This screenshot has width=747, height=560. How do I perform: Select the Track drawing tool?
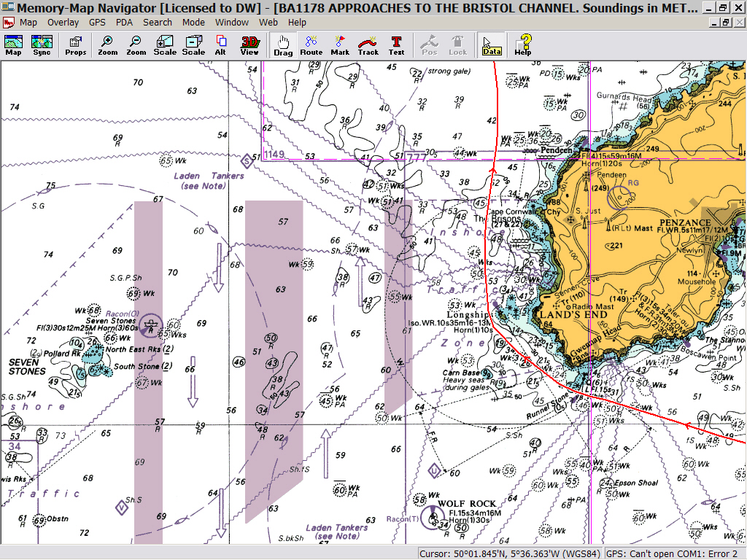(x=368, y=45)
